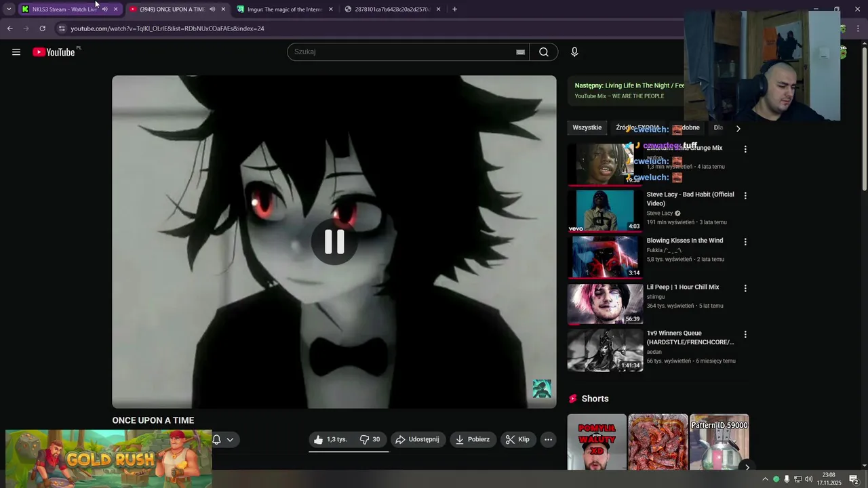Viewport: 868px width, 488px height.
Task: Like the video with thumbs up
Action: click(330, 439)
